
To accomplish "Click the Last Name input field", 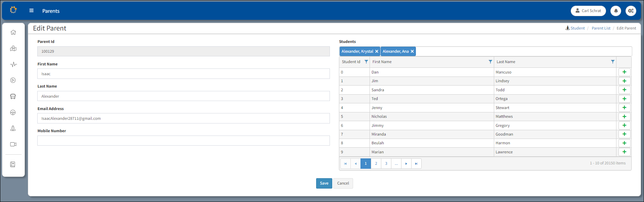I will click(183, 96).
